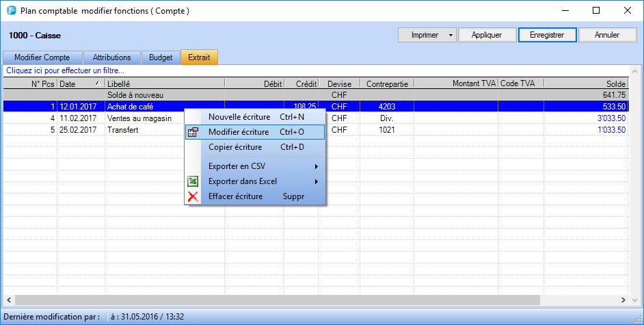
Task: Open the Imprimer dropdown arrow
Action: click(x=450, y=35)
